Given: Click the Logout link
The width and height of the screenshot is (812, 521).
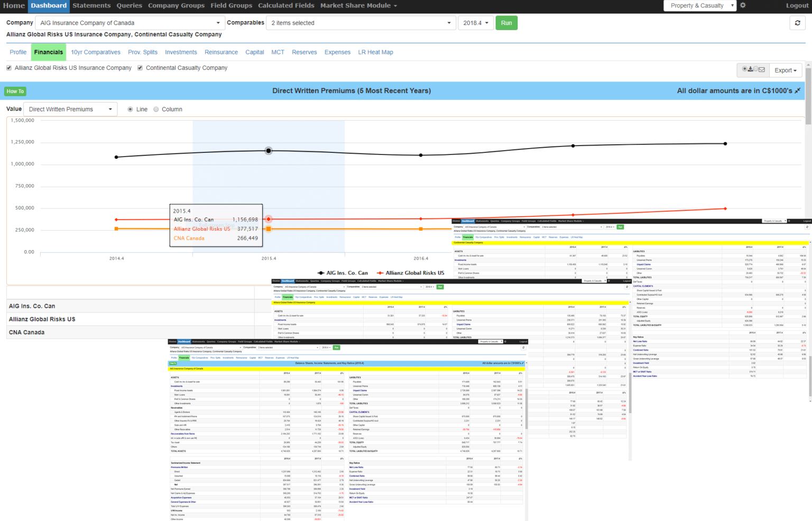Looking at the screenshot, I should tap(797, 5).
